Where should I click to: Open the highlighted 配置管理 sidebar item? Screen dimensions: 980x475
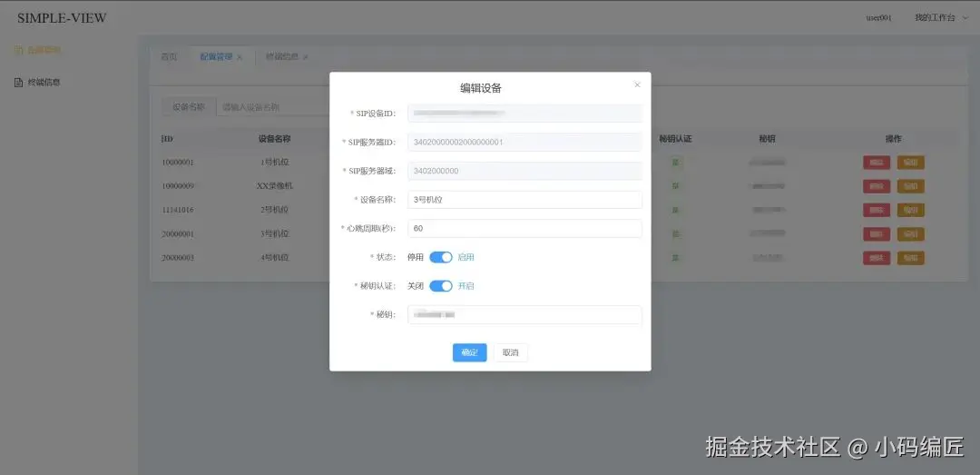pos(37,49)
